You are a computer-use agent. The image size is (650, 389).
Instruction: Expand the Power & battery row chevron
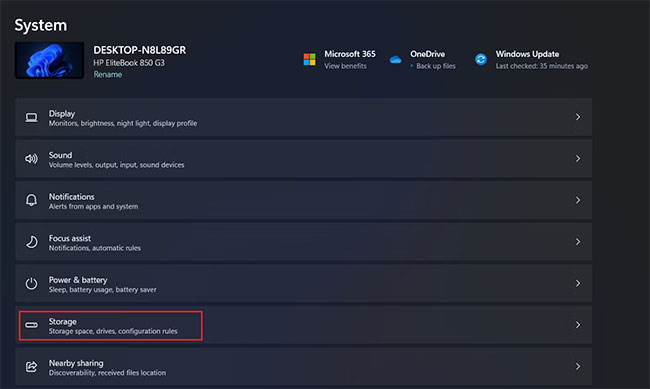click(578, 284)
